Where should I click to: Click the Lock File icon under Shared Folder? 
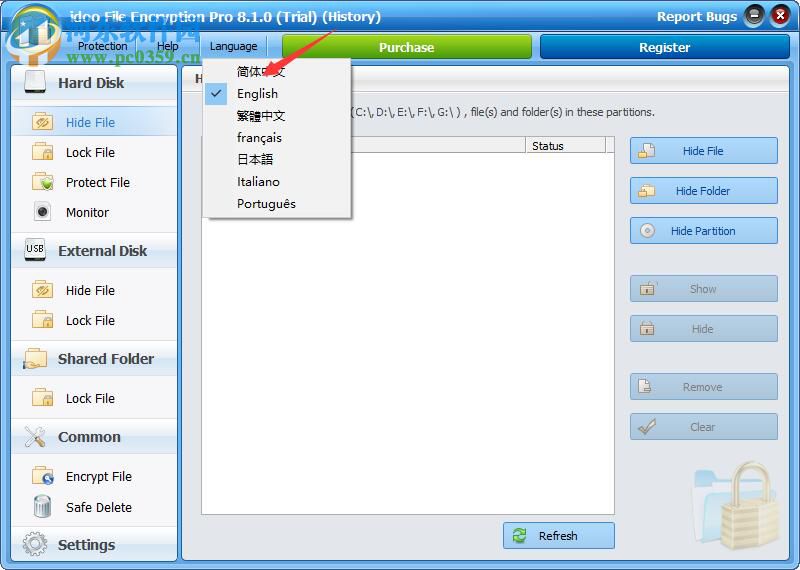point(42,398)
